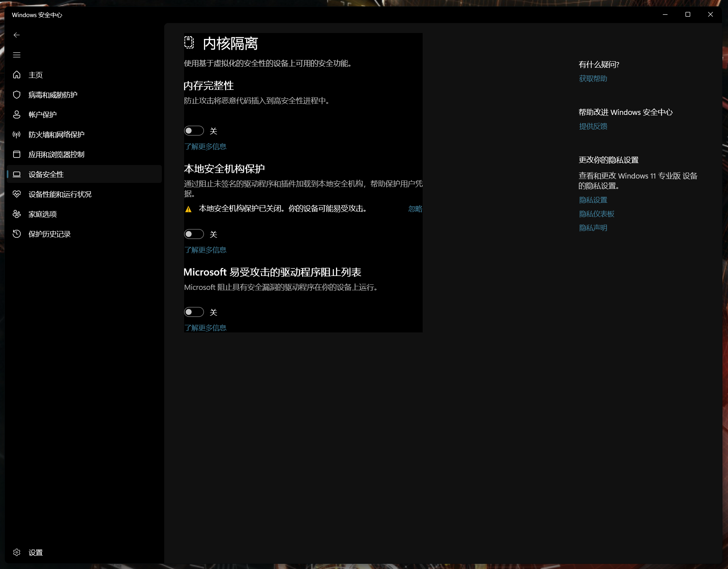728x569 pixels.
Task: Click the 内存完整性 section heading
Action: (209, 85)
